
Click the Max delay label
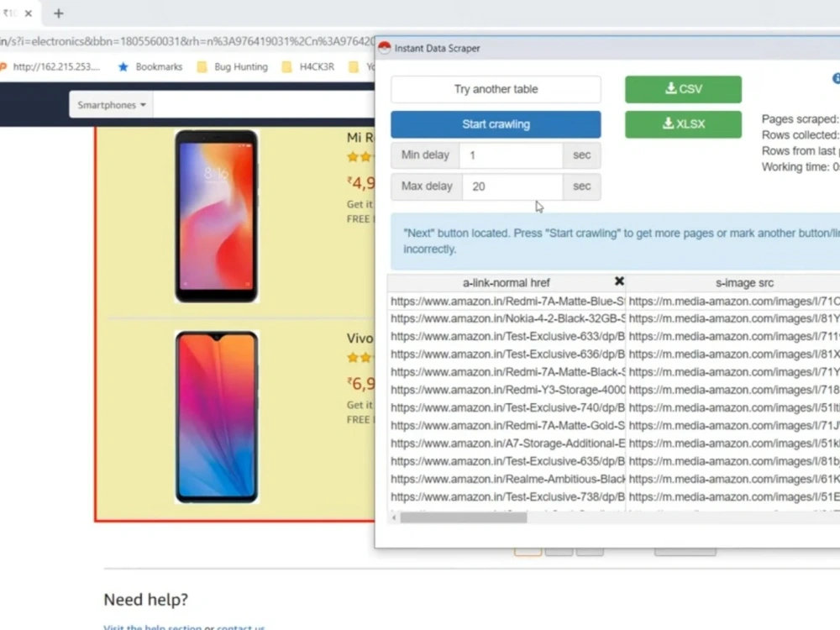coord(427,186)
